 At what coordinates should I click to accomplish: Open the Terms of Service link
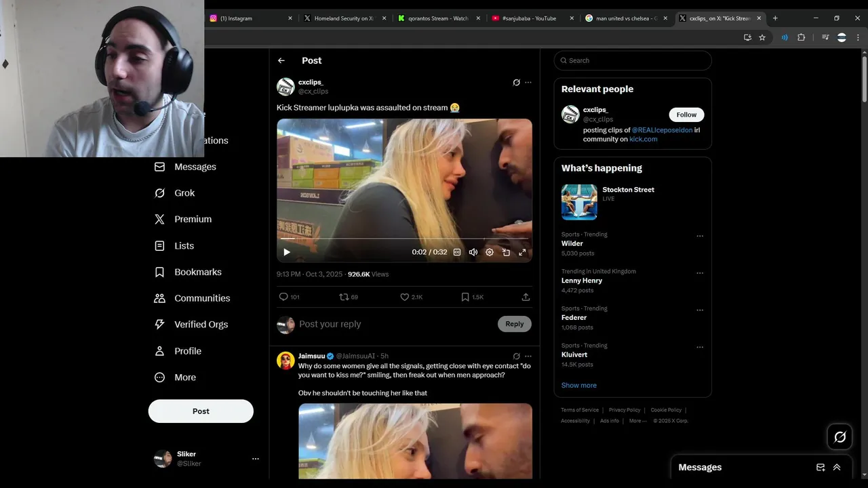(x=580, y=410)
